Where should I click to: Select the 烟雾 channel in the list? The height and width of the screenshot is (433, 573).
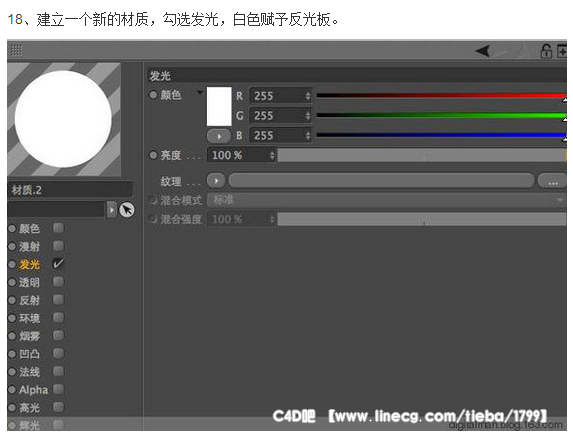(29, 336)
